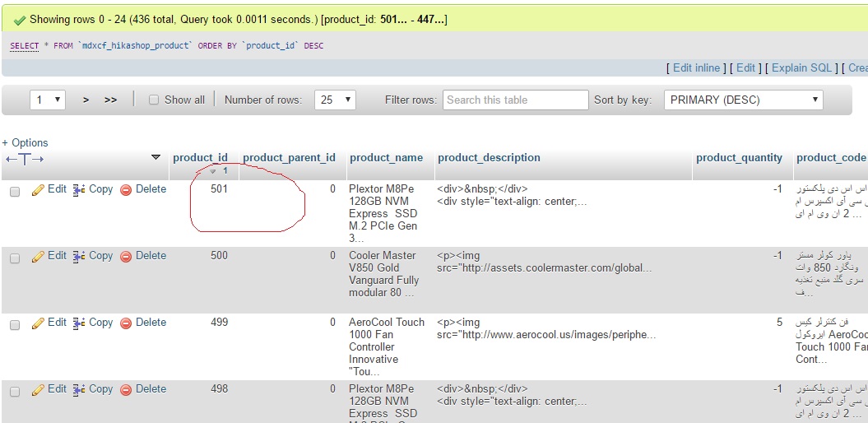This screenshot has height=423, width=868.
Task: Sort by the product_parent_id column header
Action: [290, 158]
